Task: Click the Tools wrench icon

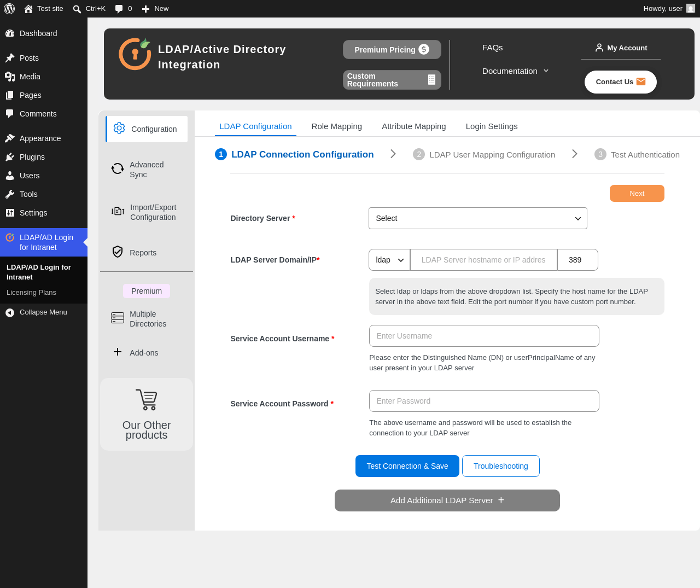Action: pos(10,194)
